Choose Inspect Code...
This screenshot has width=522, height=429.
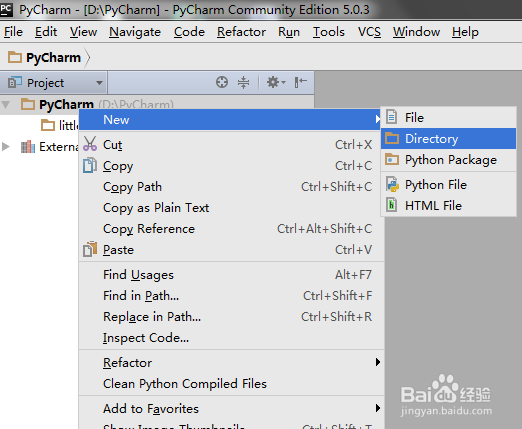pyautogui.click(x=231, y=338)
